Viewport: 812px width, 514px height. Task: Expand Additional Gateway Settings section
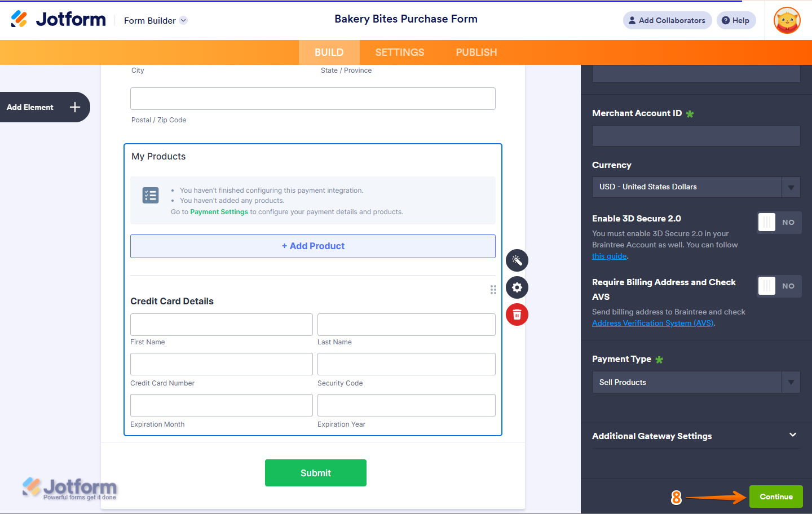point(696,436)
